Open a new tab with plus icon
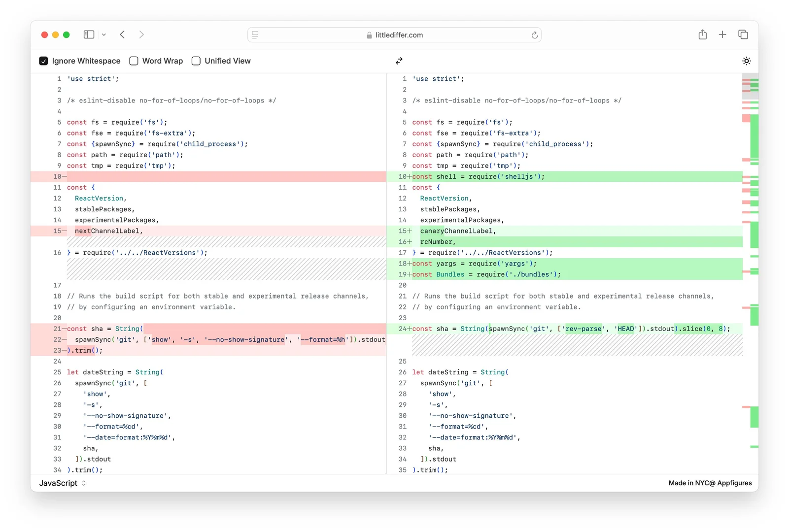This screenshot has height=532, width=789. 722,34
